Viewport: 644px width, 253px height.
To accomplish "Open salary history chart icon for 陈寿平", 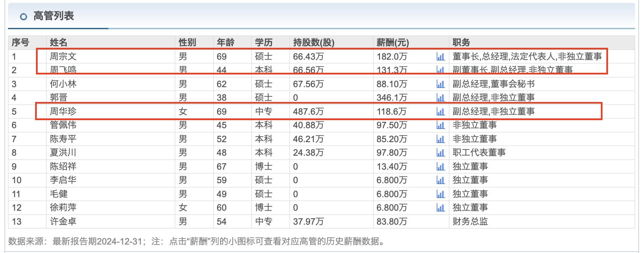I will 440,139.
